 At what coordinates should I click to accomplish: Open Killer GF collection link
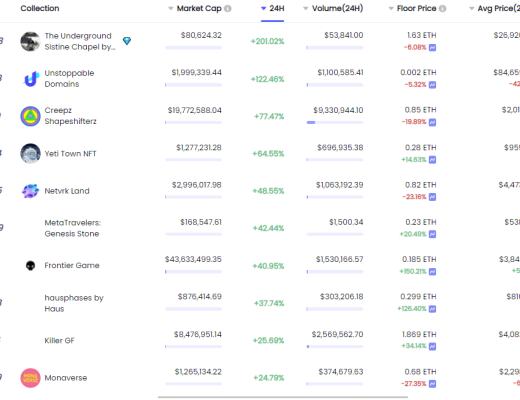59,340
